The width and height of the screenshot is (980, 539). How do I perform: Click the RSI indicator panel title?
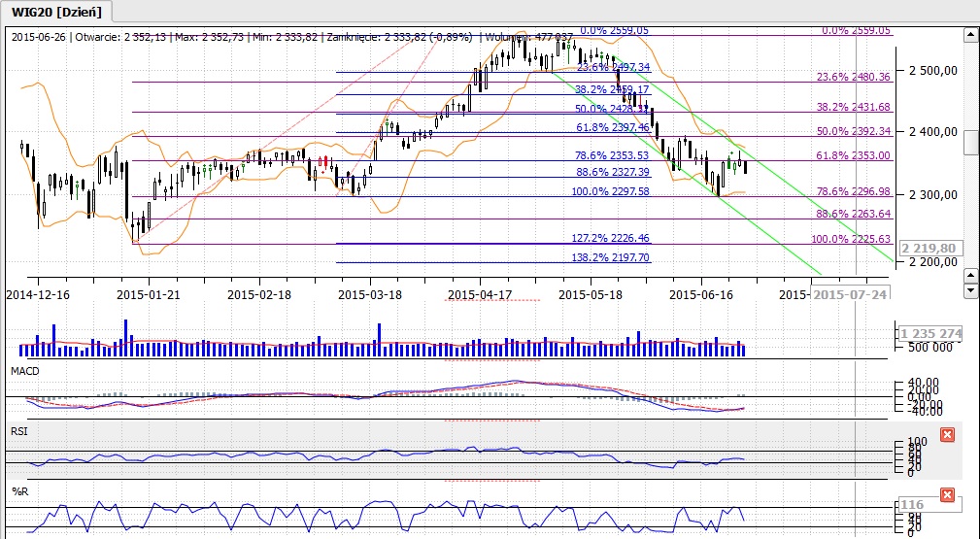pyautogui.click(x=18, y=431)
